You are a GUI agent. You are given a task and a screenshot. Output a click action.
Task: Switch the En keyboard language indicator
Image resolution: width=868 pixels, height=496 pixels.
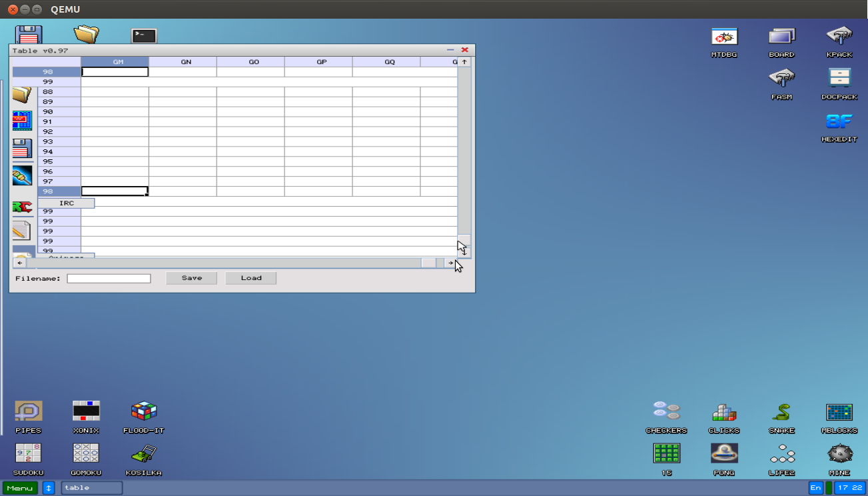[815, 488]
